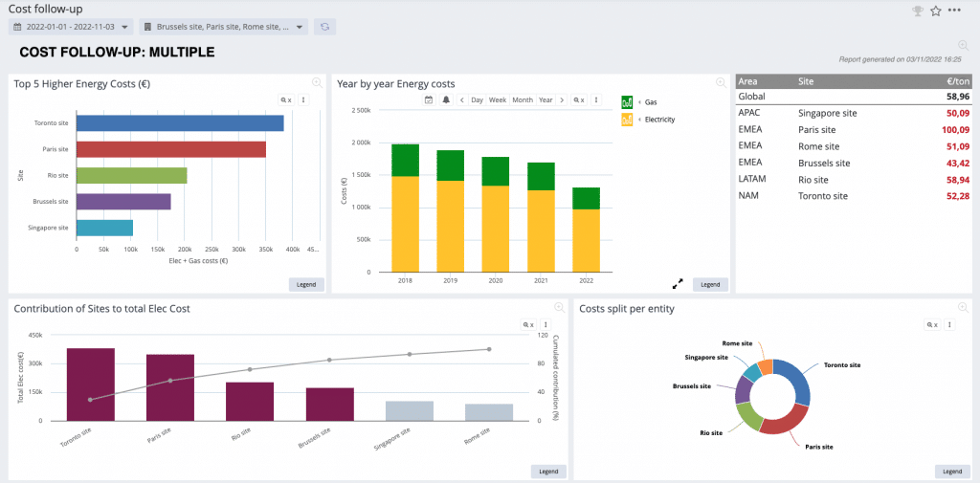Open Legend in Top 5 Higher Energy Costs

pos(306,284)
